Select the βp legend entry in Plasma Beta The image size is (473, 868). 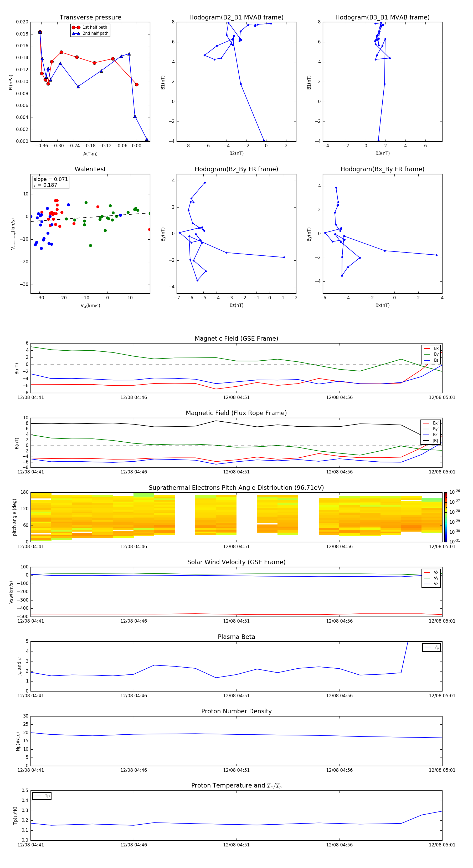tap(431, 647)
